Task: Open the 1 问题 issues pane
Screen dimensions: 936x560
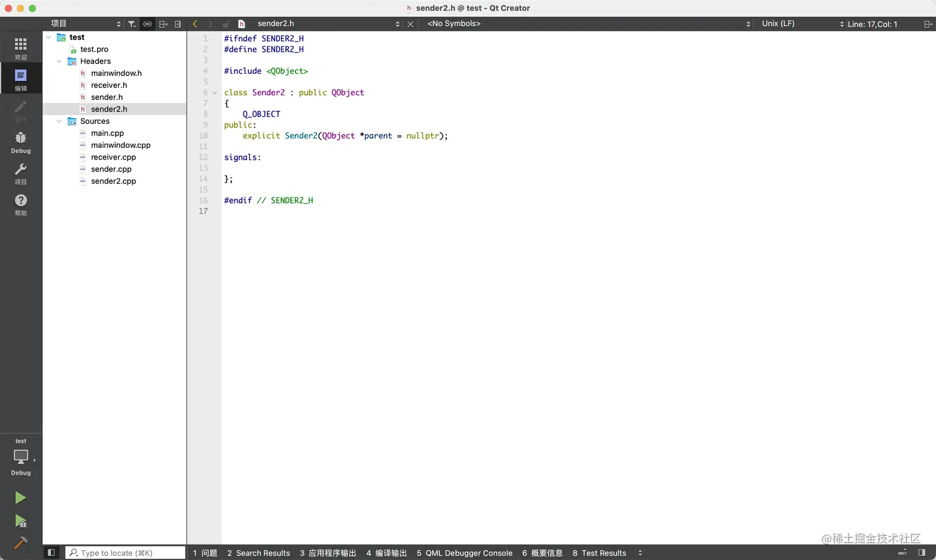Action: click(x=205, y=553)
